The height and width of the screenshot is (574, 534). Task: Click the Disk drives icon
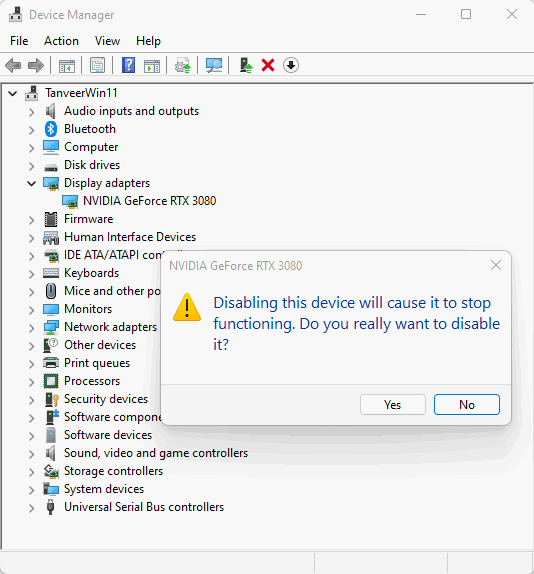coord(51,167)
